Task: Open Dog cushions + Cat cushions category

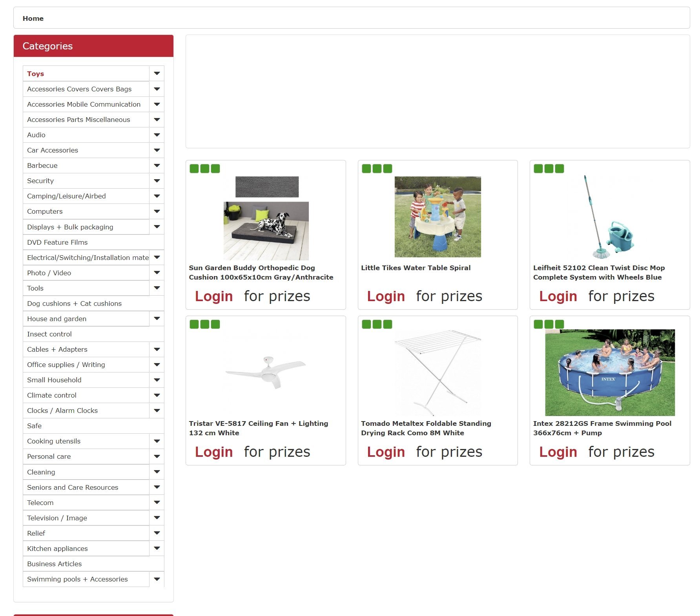Action: click(93, 303)
